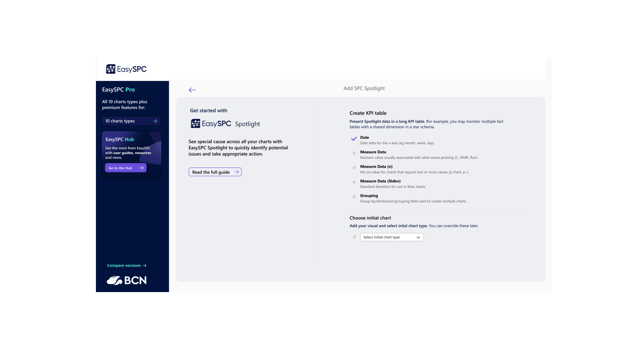
Task: Click the arrow icon on Go to the Hub
Action: [x=141, y=168]
